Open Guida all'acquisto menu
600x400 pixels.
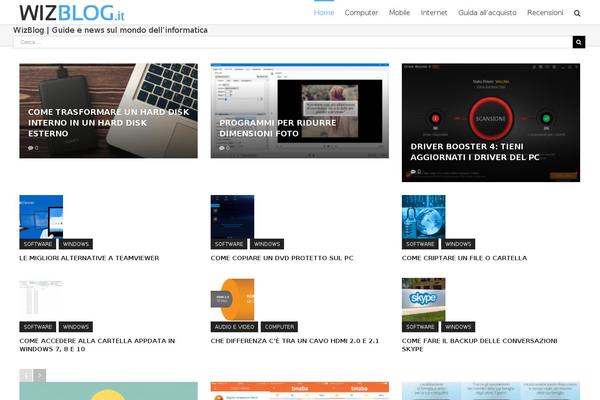(x=487, y=13)
